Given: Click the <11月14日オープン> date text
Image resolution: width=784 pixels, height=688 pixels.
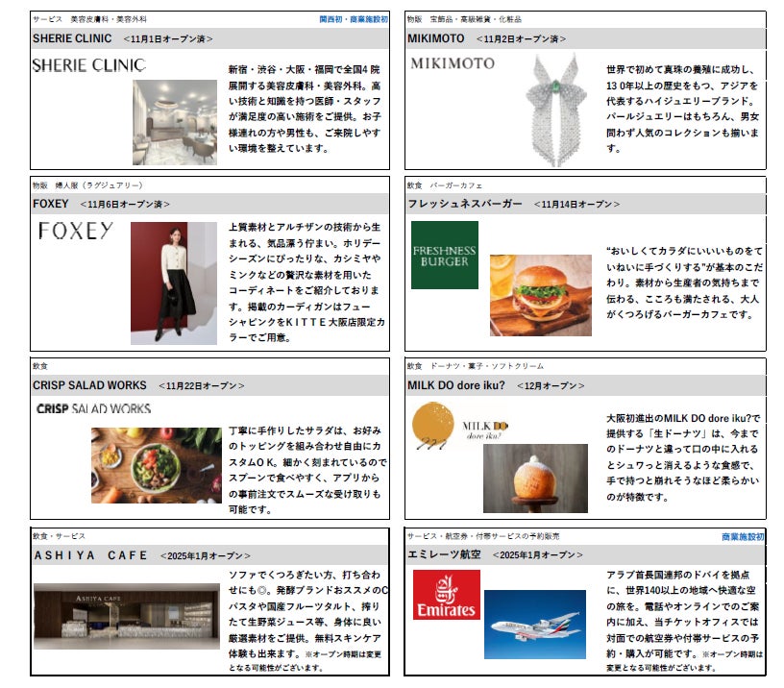Looking at the screenshot, I should tap(577, 205).
